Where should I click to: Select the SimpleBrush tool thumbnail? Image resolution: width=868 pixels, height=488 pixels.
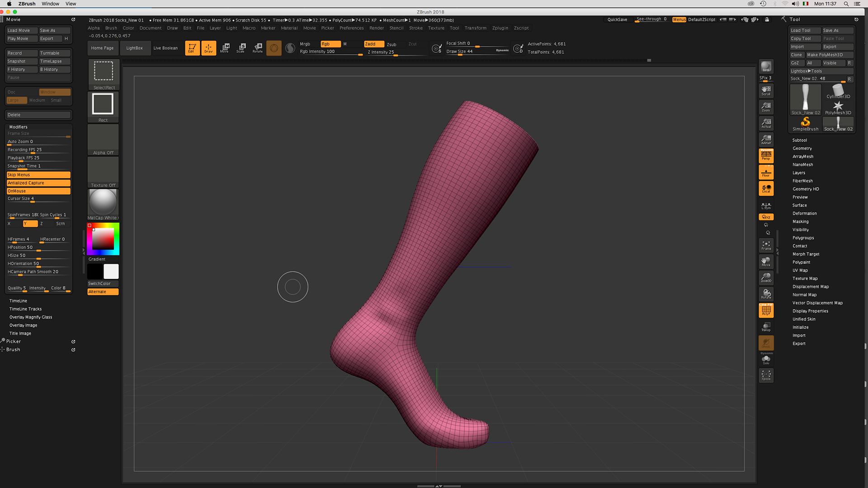tap(805, 123)
